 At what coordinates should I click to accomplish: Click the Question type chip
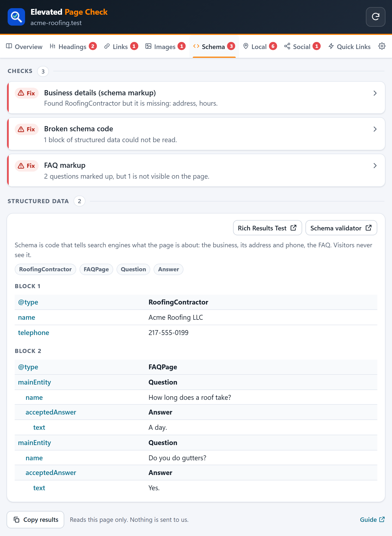pyautogui.click(x=133, y=269)
